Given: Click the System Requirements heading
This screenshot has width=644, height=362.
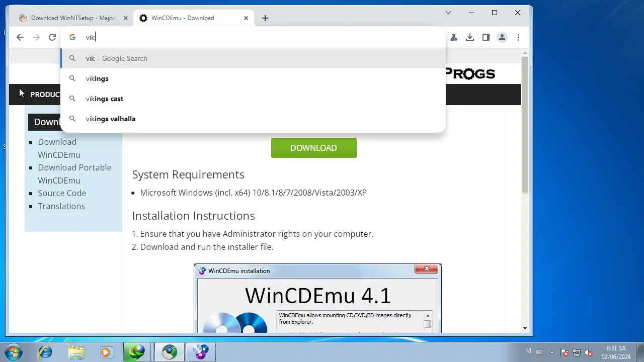Looking at the screenshot, I should click(188, 174).
